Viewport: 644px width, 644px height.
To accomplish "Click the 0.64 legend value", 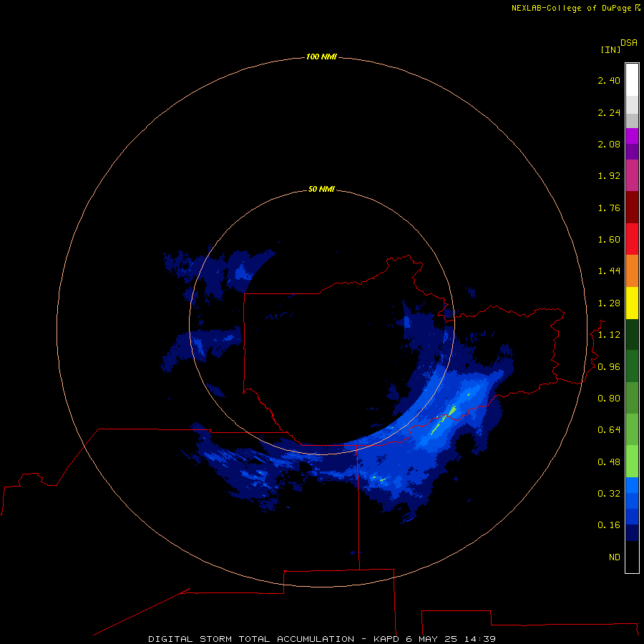I will [609, 429].
